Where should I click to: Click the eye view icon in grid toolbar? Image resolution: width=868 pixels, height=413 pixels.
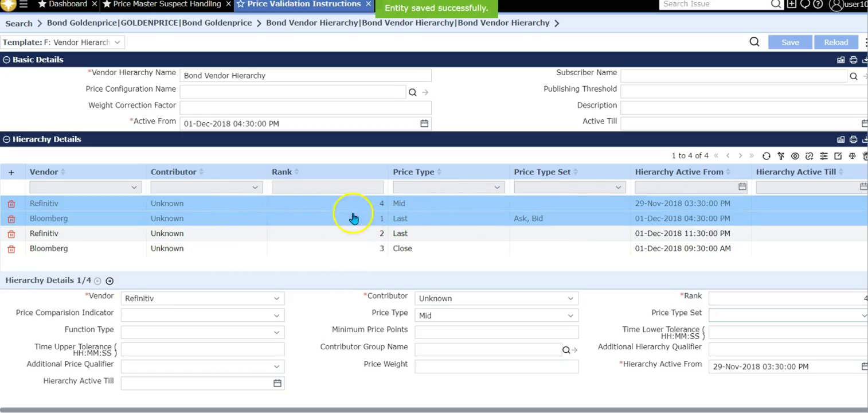795,156
